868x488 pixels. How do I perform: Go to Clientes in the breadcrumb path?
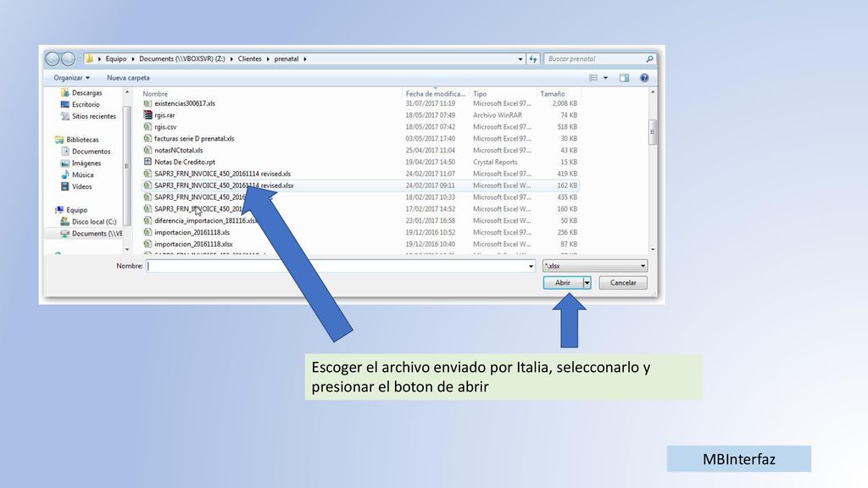click(250, 58)
